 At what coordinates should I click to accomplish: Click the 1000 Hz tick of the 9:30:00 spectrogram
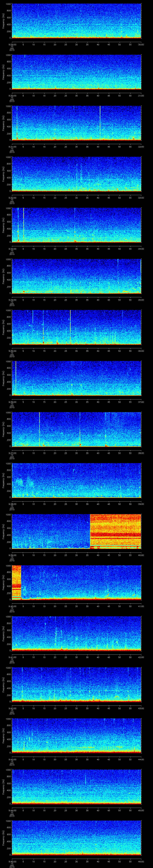pyautogui.click(x=8, y=55)
